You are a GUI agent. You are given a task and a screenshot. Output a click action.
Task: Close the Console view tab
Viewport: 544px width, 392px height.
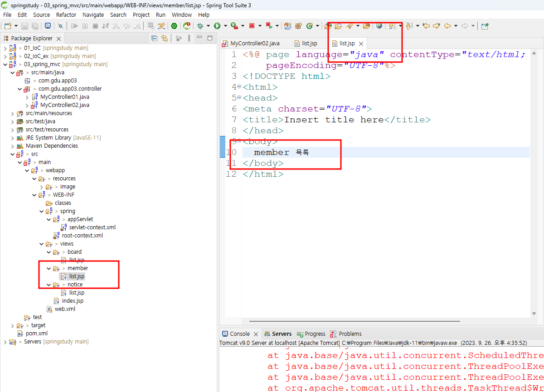coord(256,334)
